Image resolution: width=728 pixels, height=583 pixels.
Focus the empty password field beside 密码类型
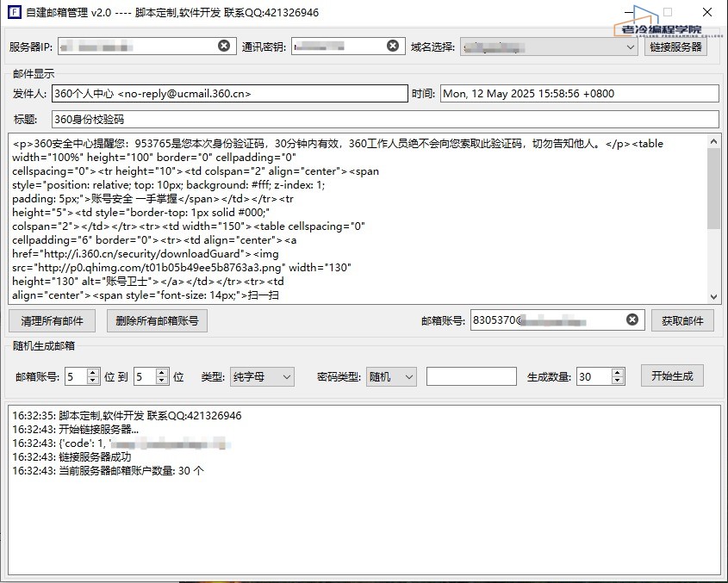471,376
